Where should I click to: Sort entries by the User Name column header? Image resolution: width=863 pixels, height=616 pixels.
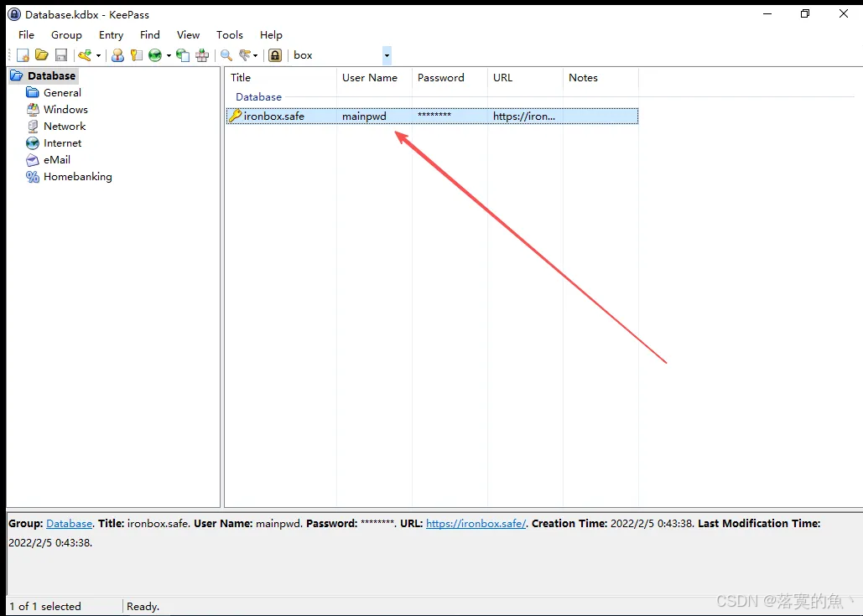pos(374,78)
